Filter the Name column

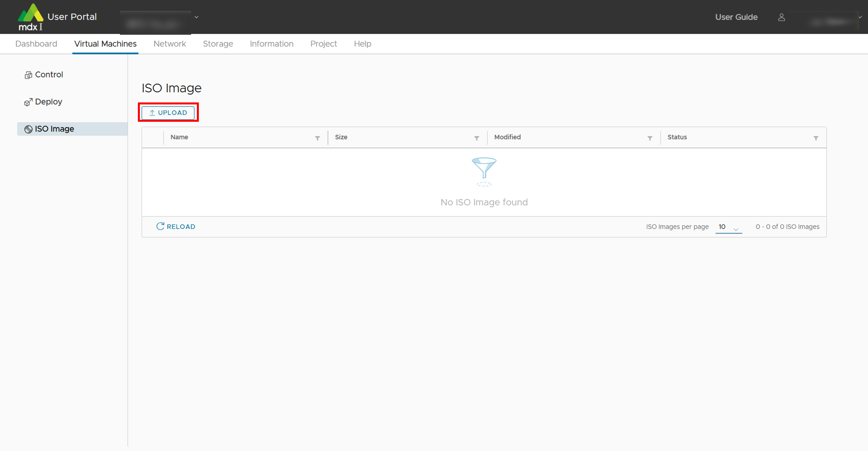317,138
